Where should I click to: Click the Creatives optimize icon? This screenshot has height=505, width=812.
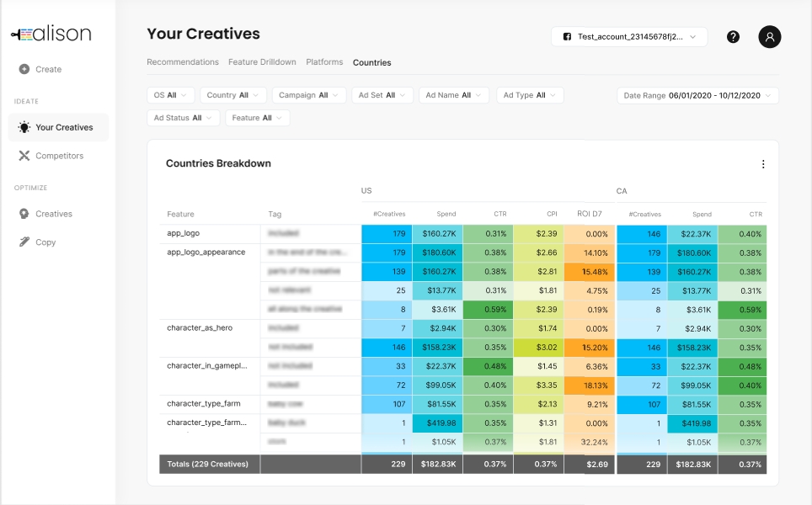coord(24,214)
